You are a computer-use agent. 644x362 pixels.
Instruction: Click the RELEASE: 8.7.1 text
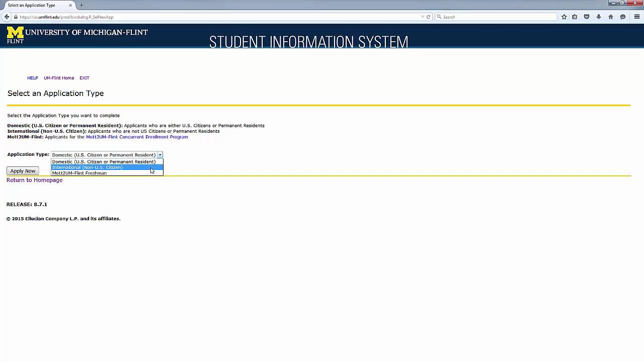27,205
